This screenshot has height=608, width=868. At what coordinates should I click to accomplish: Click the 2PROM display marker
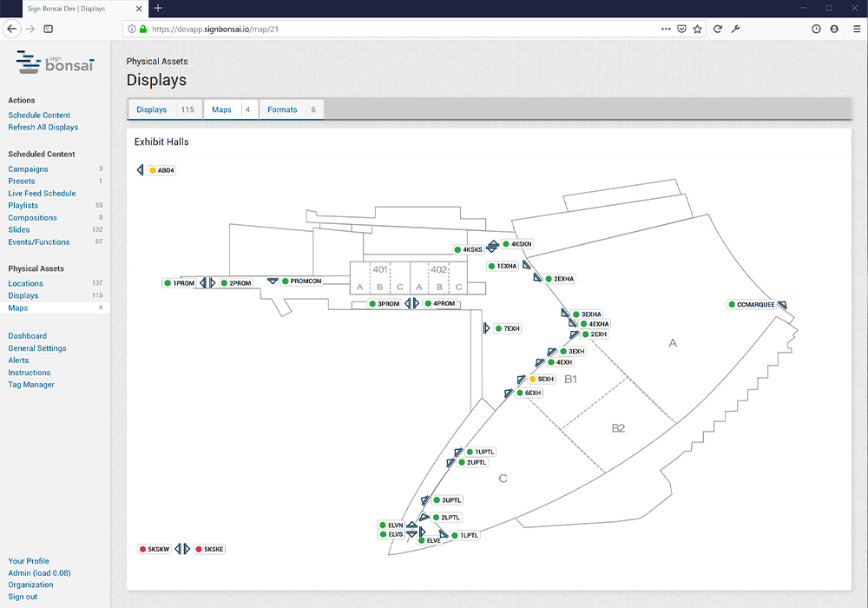click(x=236, y=283)
